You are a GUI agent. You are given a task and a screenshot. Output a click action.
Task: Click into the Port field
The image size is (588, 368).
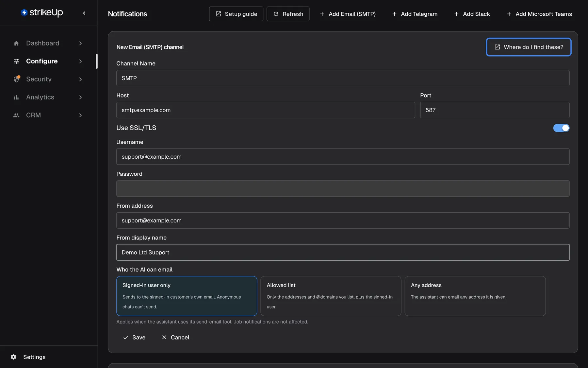495,110
